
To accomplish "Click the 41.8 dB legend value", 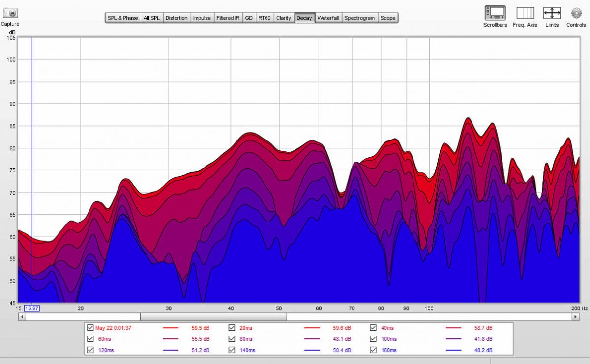I will [x=483, y=339].
